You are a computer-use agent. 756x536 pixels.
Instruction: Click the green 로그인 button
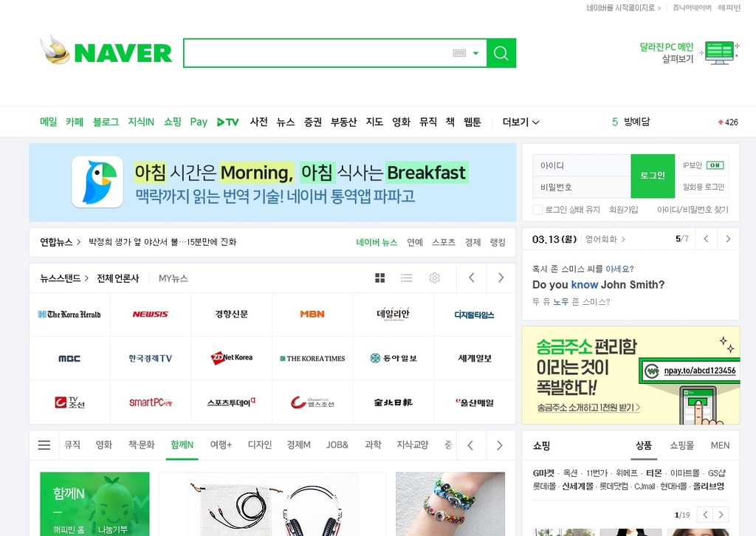[x=653, y=176]
